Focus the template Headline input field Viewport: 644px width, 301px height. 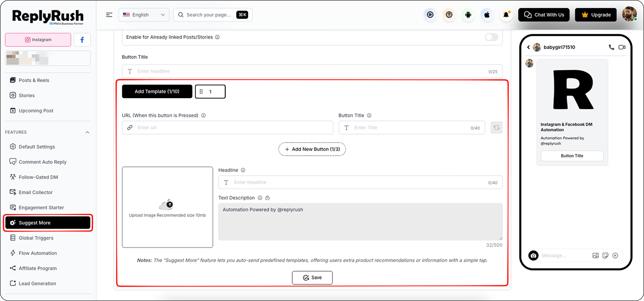point(360,182)
